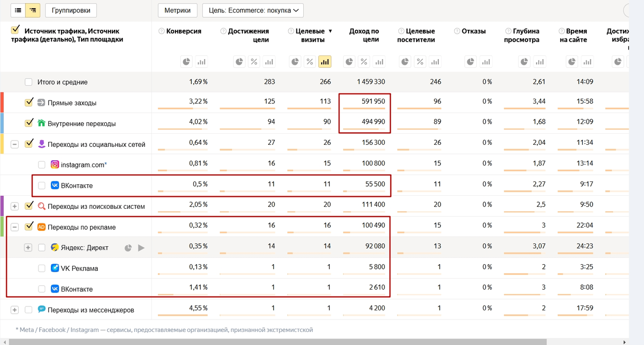Open the Группировки button
This screenshot has width=644, height=345.
click(71, 10)
